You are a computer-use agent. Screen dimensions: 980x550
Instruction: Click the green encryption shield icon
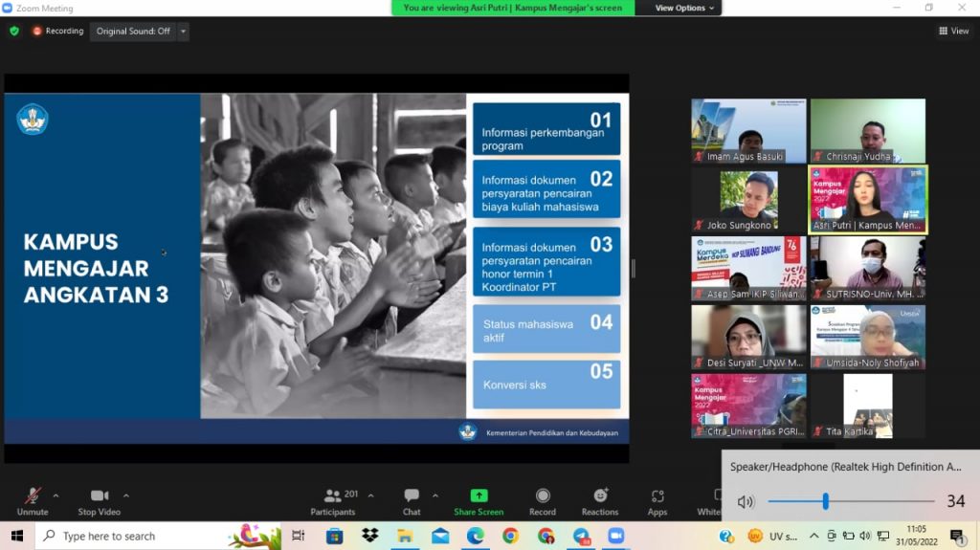tap(14, 31)
